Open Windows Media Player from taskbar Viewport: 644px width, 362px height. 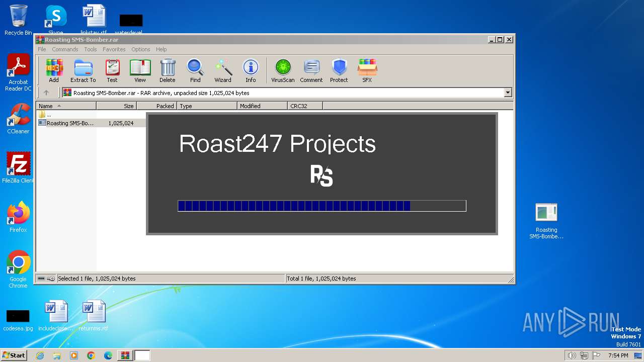pyautogui.click(x=74, y=355)
